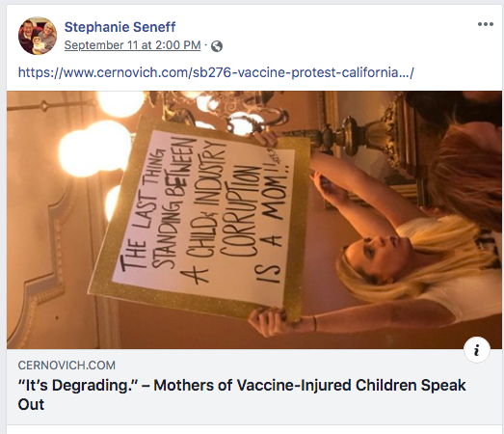
Task: Click the "2:00 PM" part of the timestamp
Action: point(178,45)
